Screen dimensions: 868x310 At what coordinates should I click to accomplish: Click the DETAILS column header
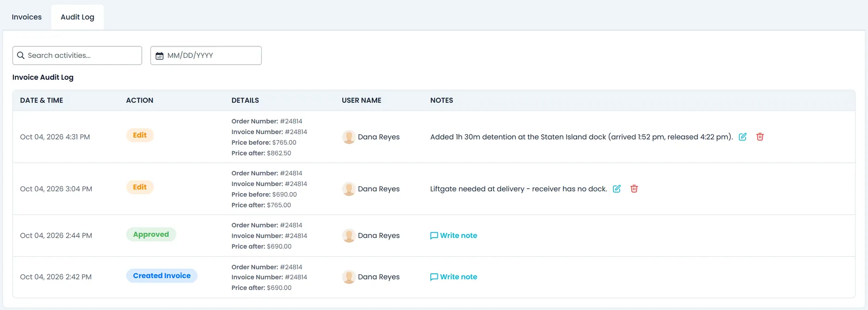[245, 100]
